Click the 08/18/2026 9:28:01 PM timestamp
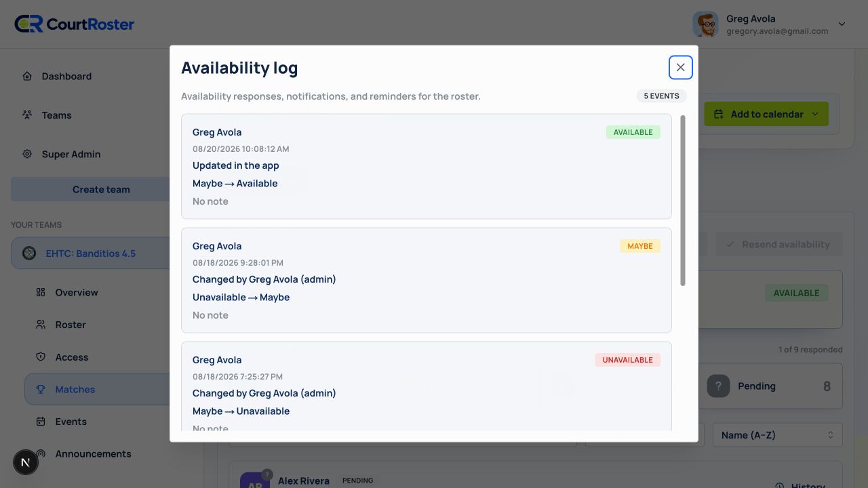Image resolution: width=868 pixels, height=488 pixels. [238, 263]
